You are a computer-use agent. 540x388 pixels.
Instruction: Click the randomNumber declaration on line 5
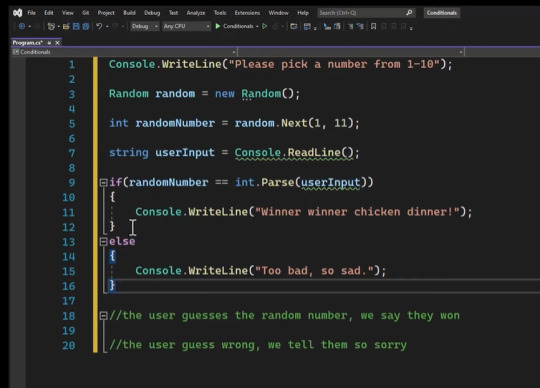[175, 123]
